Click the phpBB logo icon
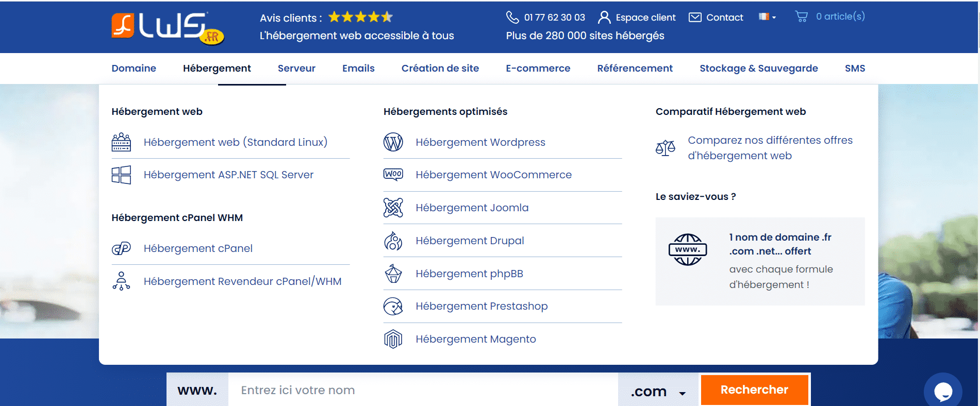980x406 pixels. (x=393, y=274)
